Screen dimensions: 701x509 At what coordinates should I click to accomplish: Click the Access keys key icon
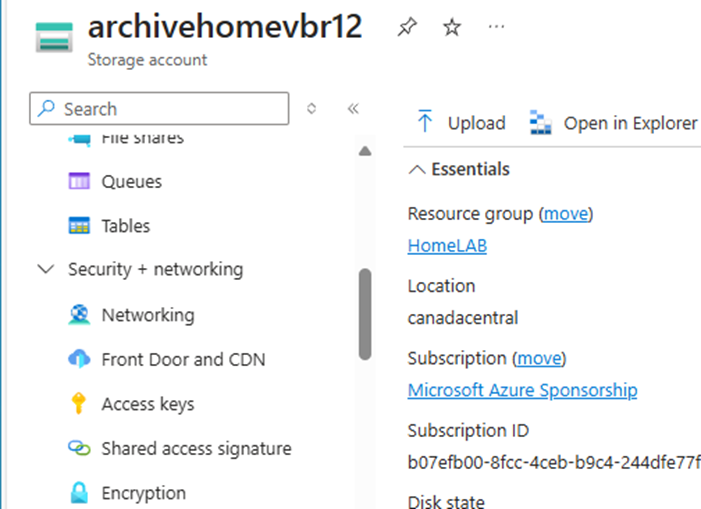click(79, 404)
